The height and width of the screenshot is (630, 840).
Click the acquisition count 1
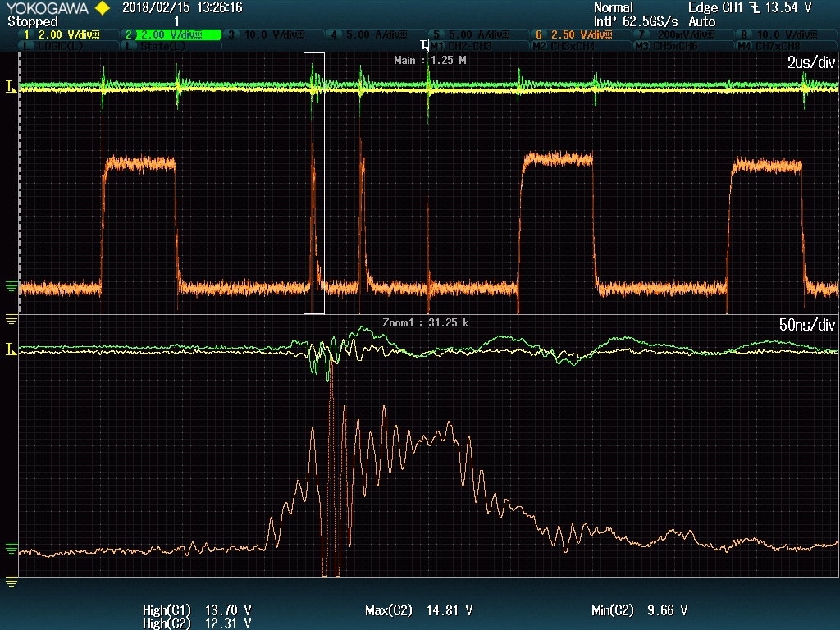point(176,22)
